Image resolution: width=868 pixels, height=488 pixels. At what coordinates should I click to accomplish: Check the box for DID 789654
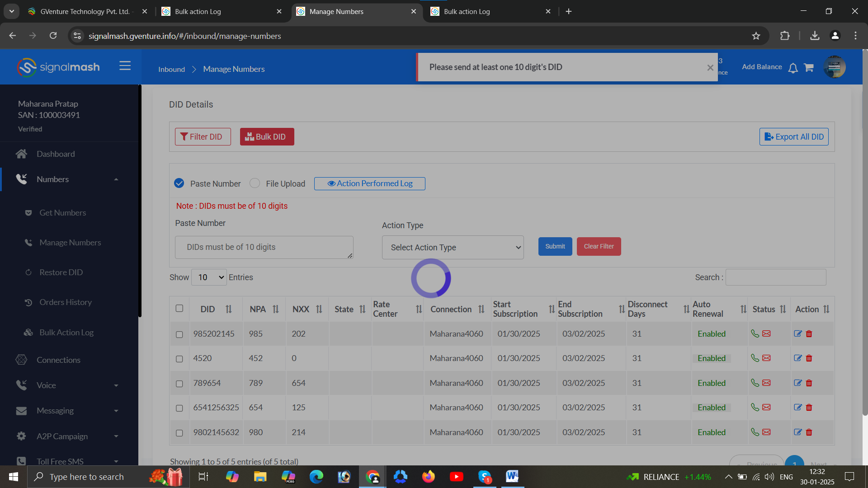[179, 384]
